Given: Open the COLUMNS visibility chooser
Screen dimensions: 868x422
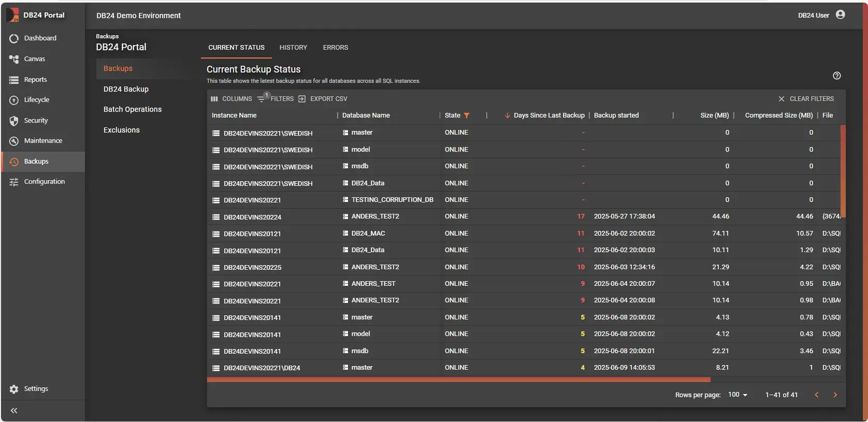Looking at the screenshot, I should [232, 99].
